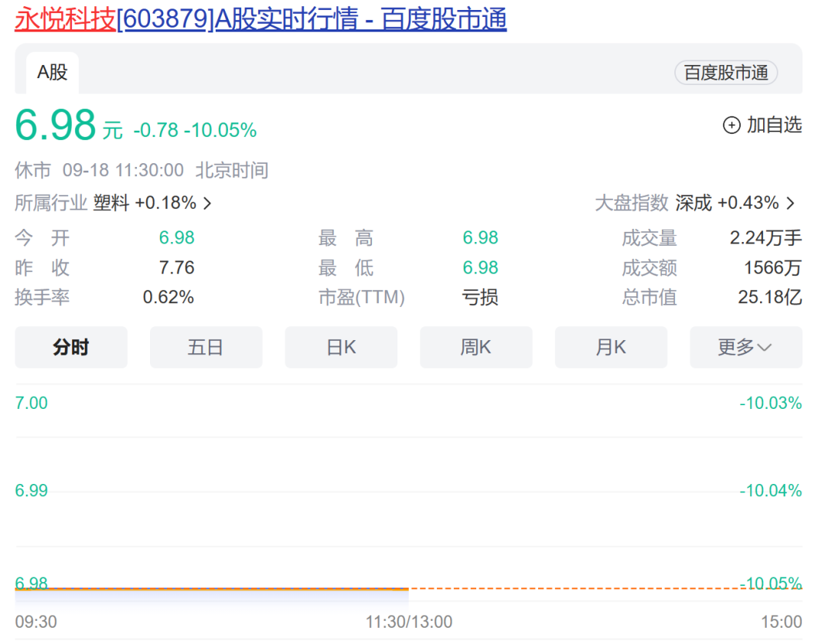
Task: Click the -10.03% chart axis label
Action: click(x=771, y=404)
